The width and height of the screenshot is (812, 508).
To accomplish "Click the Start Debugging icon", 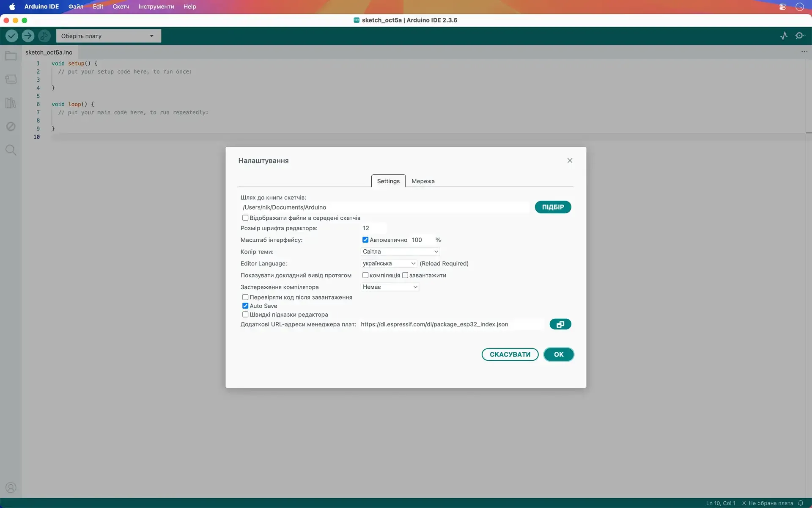I will pos(44,36).
